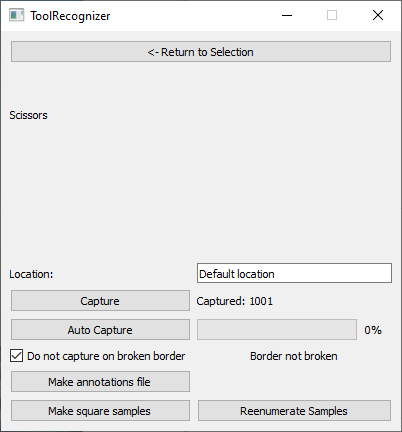
Task: Click the ToolRecognizer app icon in title bar
Action: click(x=16, y=15)
